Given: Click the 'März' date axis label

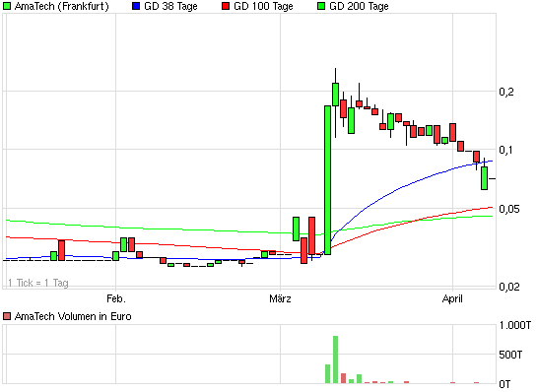Looking at the screenshot, I should (x=280, y=298).
